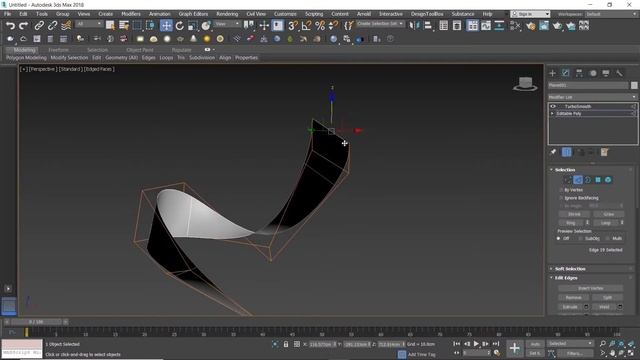Activate the Select and Move tool

pyautogui.click(x=166, y=26)
